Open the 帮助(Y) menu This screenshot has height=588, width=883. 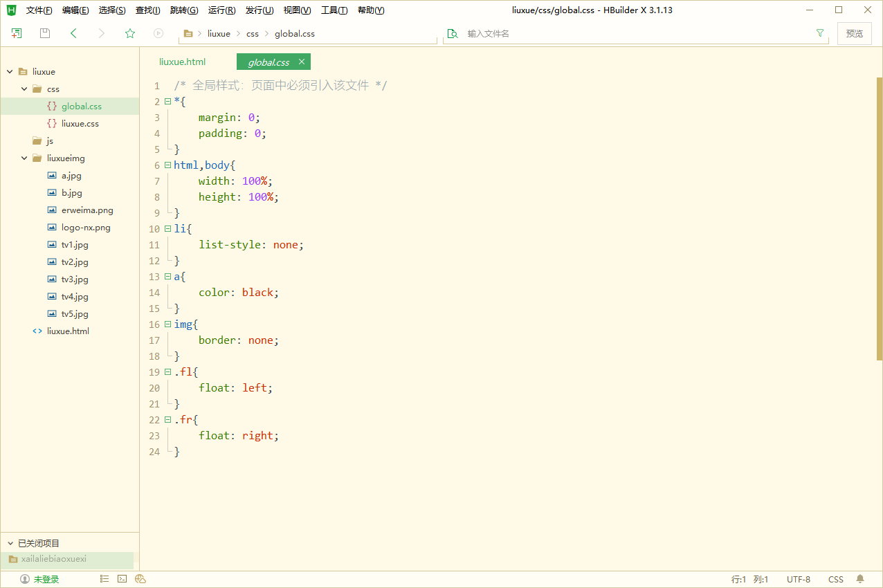pyautogui.click(x=371, y=10)
